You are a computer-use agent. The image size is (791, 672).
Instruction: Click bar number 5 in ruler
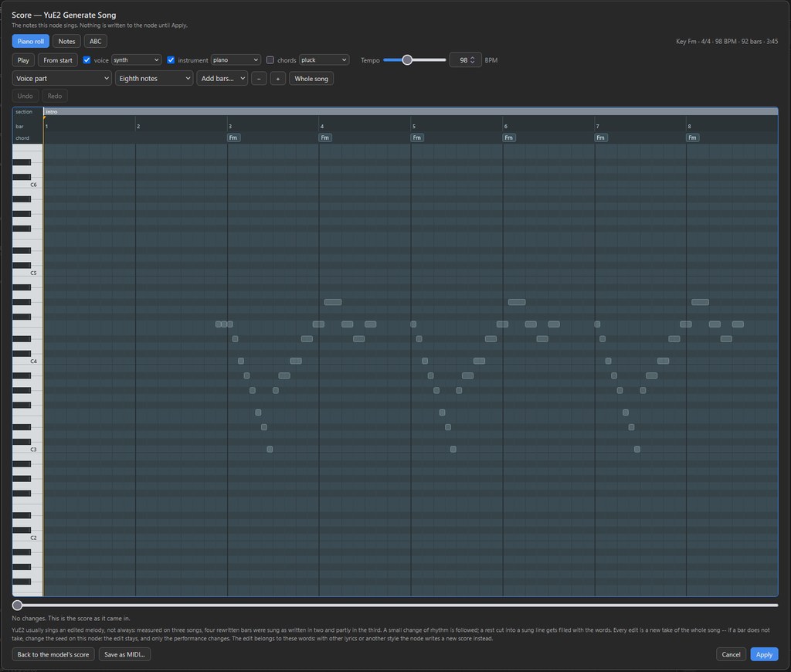(414, 126)
